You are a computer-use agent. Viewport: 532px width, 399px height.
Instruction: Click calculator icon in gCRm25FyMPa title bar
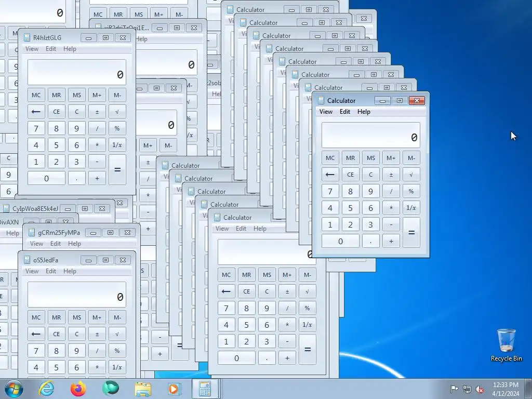pyautogui.click(x=32, y=232)
